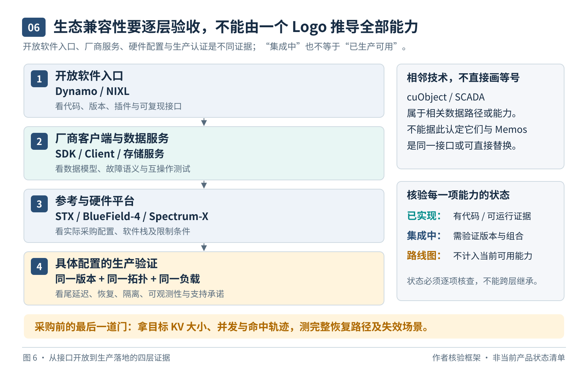This screenshot has width=588, height=368.
Task: Select the text 同一版本 + 同一拓扑 + 同一负载
Action: [128, 279]
